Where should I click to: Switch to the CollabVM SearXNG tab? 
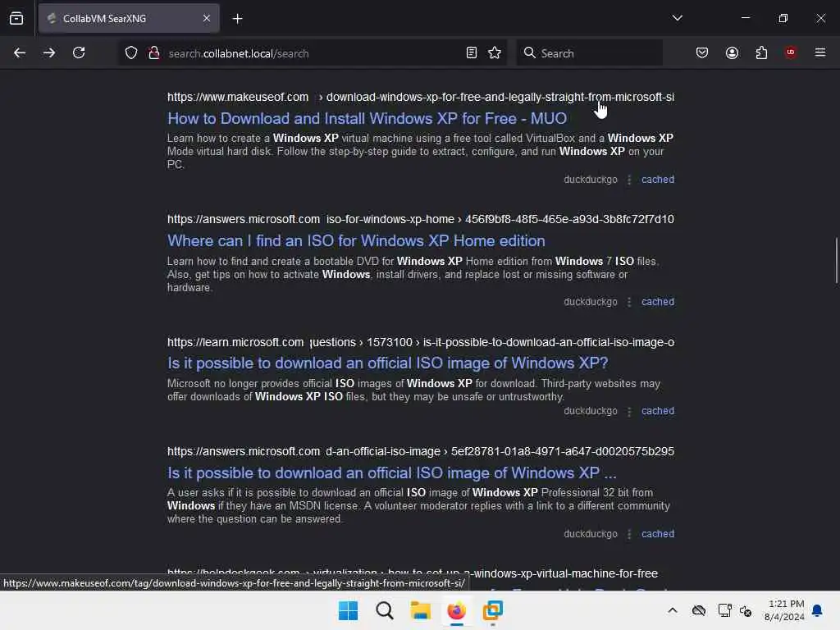tap(129, 19)
